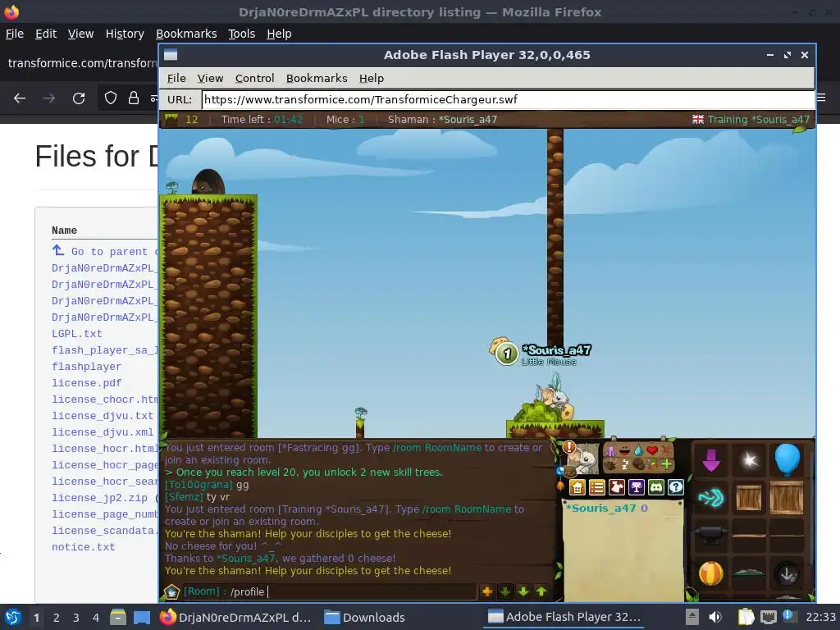Open the purple tribe tree icon
The width and height of the screenshot is (840, 630).
tap(637, 487)
